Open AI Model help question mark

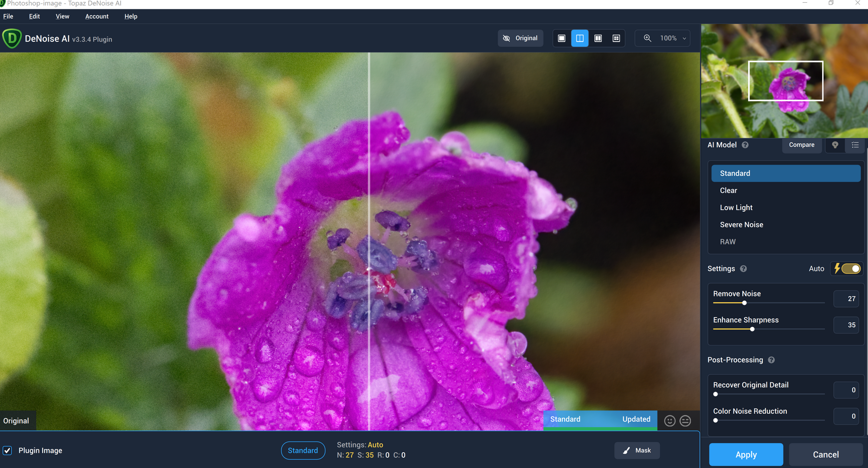pos(745,145)
